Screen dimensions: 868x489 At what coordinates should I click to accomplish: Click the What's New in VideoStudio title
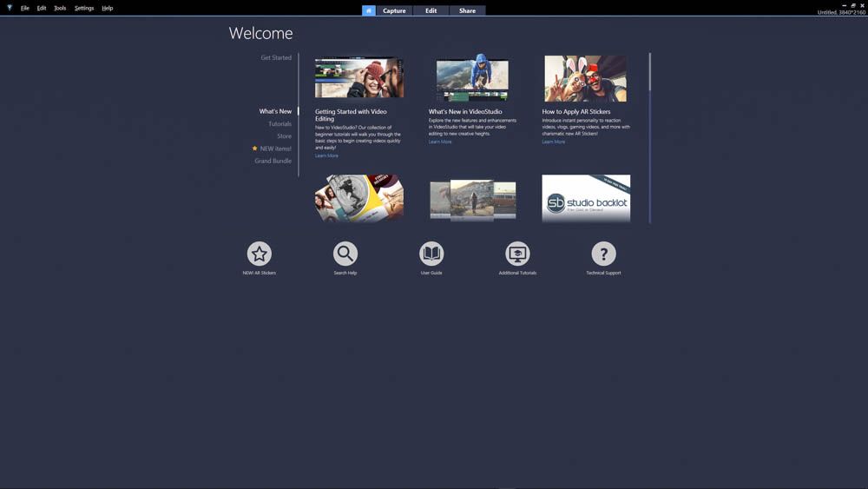pyautogui.click(x=465, y=111)
